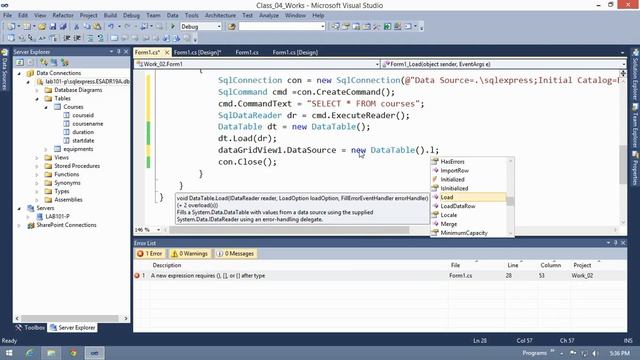
Task: Switch to the Form1.cs [Design]* tab
Action: click(x=198, y=52)
